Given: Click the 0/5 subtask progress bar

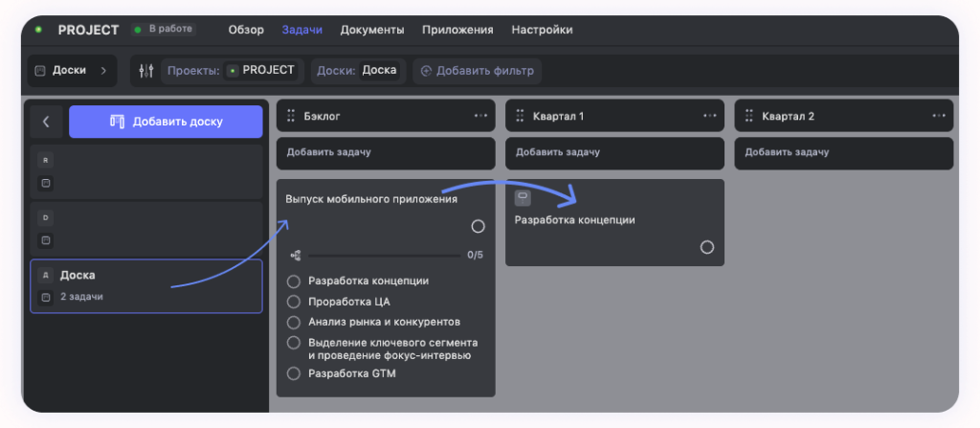Looking at the screenshot, I should point(383,256).
